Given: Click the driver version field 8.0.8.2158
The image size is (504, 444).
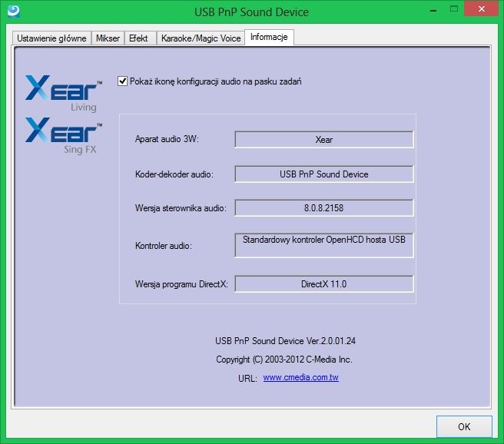Looking at the screenshot, I should pyautogui.click(x=324, y=208).
